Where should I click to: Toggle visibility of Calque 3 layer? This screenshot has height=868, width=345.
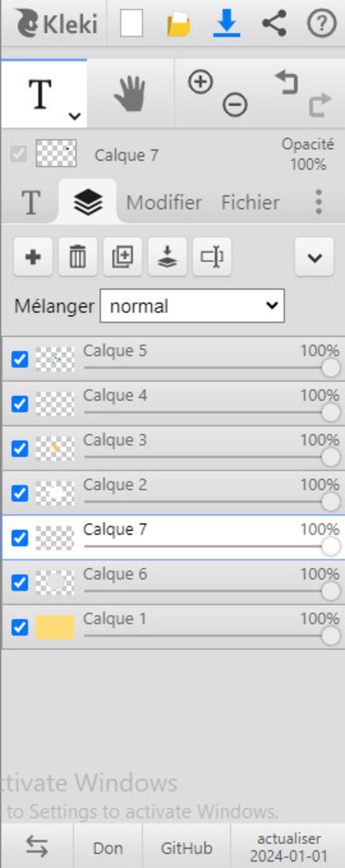(20, 449)
